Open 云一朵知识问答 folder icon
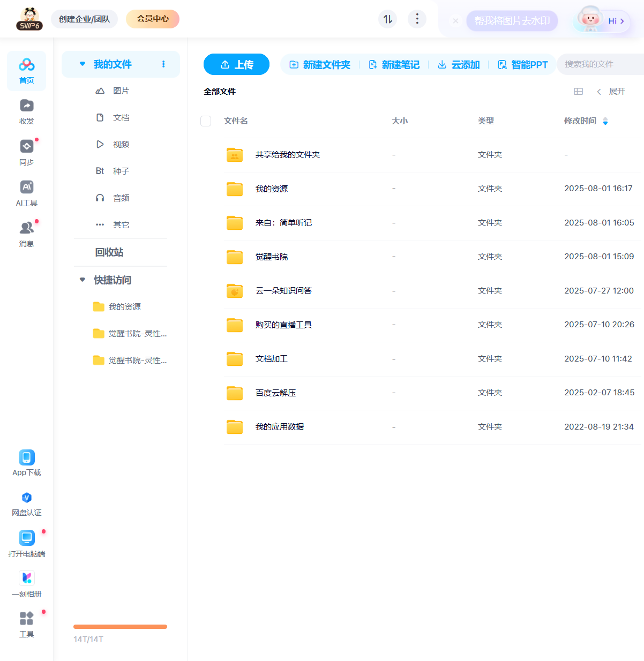Screen dimensions: 644x661 tap(235, 291)
